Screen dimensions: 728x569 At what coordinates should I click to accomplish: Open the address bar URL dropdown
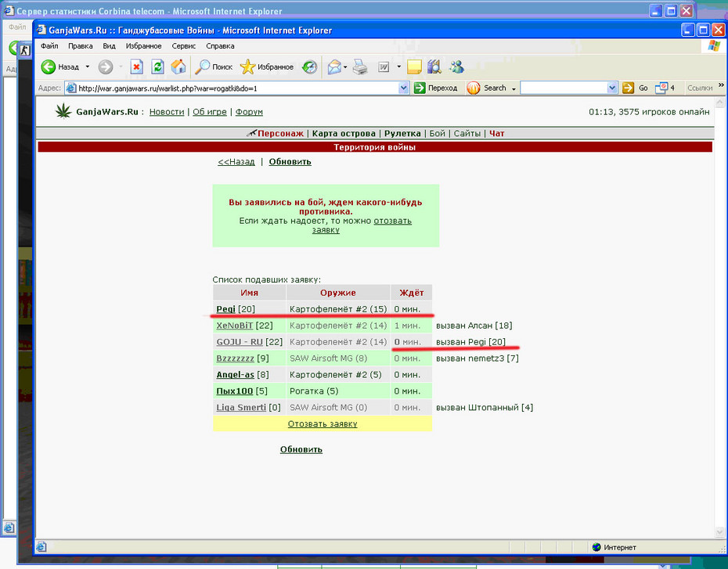tap(403, 88)
